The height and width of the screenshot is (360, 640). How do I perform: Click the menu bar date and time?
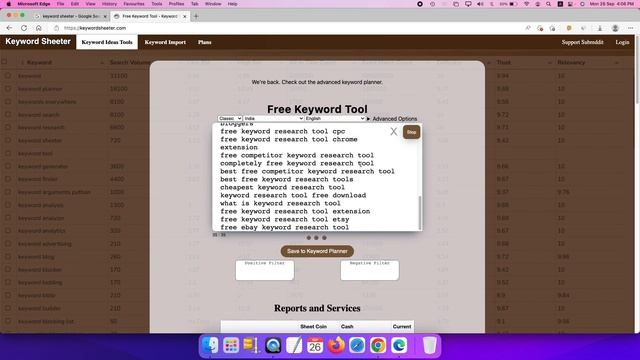point(611,4)
